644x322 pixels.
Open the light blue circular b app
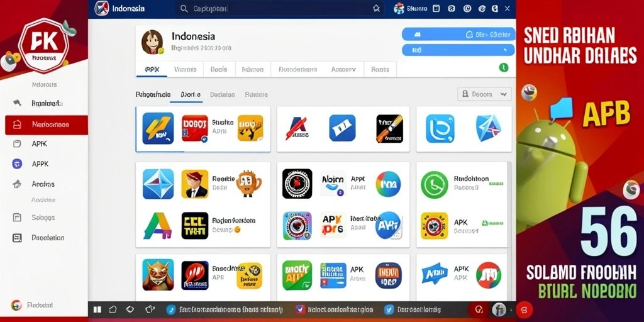(x=440, y=128)
